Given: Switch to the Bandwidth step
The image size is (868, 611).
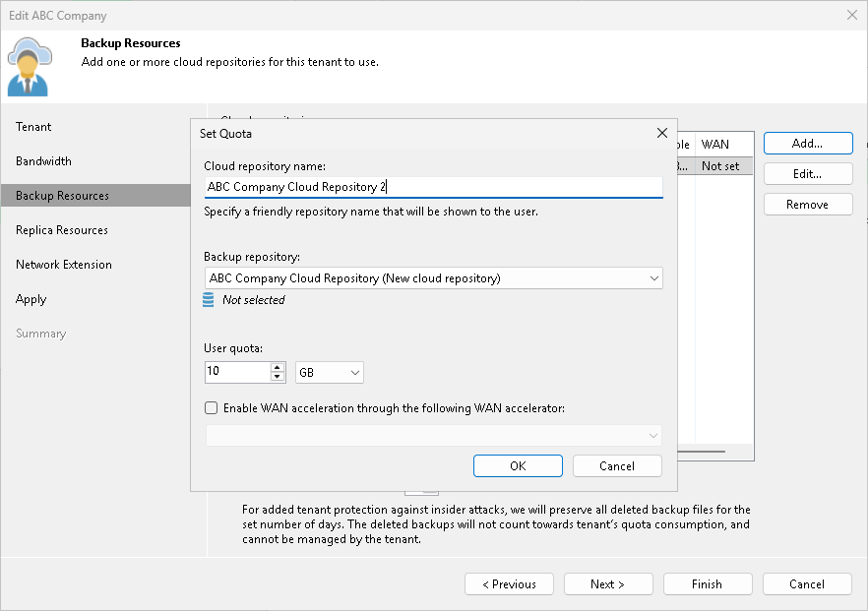Looking at the screenshot, I should click(x=42, y=161).
